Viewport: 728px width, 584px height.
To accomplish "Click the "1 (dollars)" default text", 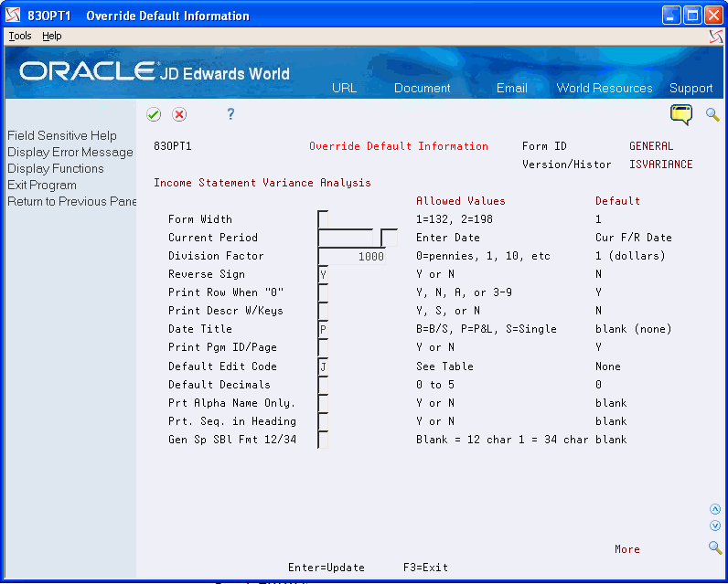I will coord(630,256).
